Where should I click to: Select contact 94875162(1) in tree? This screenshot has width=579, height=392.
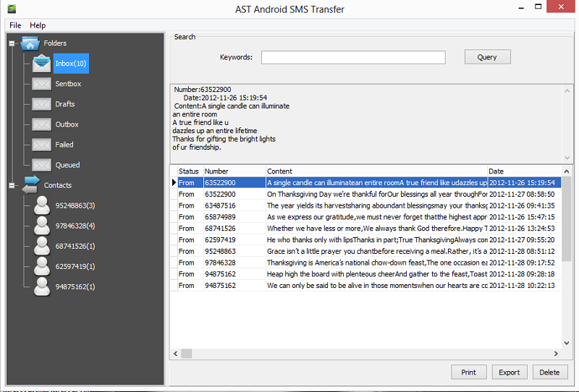(75, 287)
